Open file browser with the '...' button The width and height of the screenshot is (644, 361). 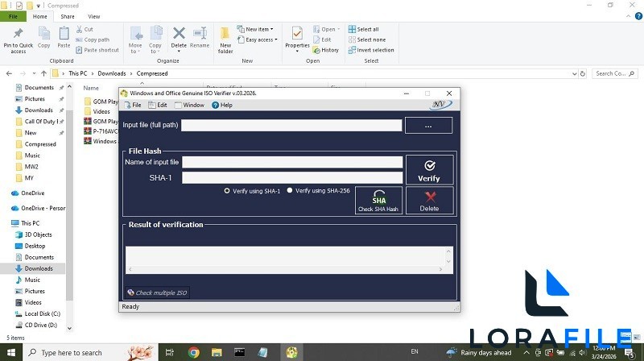click(x=428, y=126)
